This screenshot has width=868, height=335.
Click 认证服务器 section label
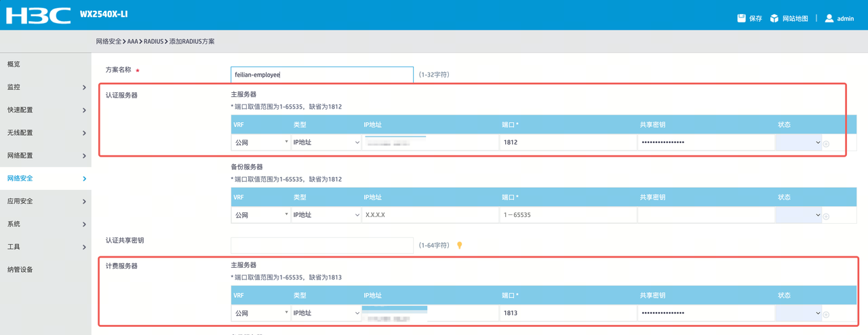click(x=121, y=96)
